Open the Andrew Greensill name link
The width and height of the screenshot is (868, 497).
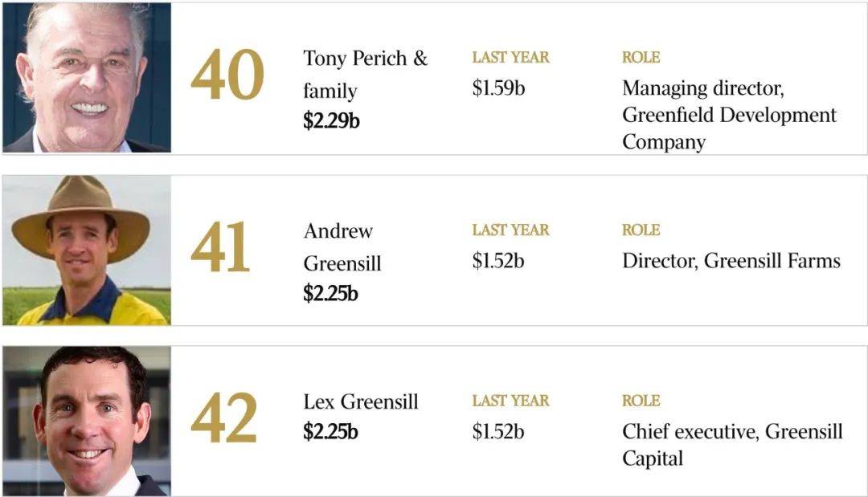[x=342, y=246]
